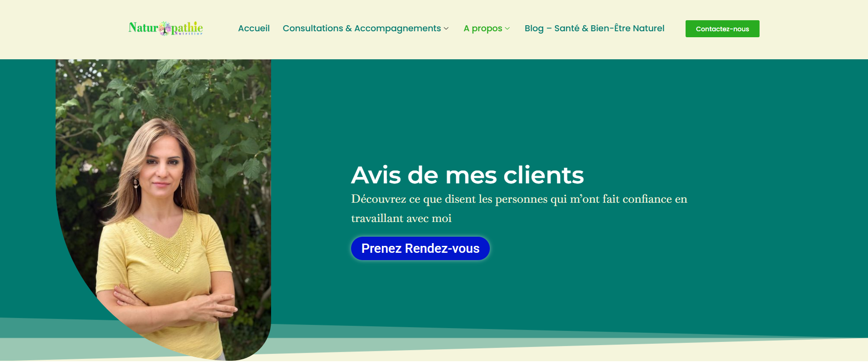
Task: Open Consultations & Accompagnements menu item
Action: coord(362,28)
